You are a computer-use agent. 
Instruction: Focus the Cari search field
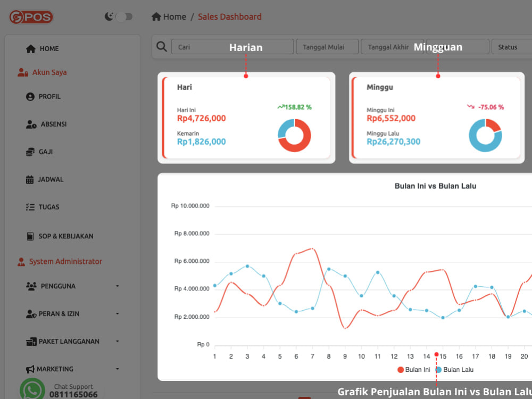tap(232, 46)
